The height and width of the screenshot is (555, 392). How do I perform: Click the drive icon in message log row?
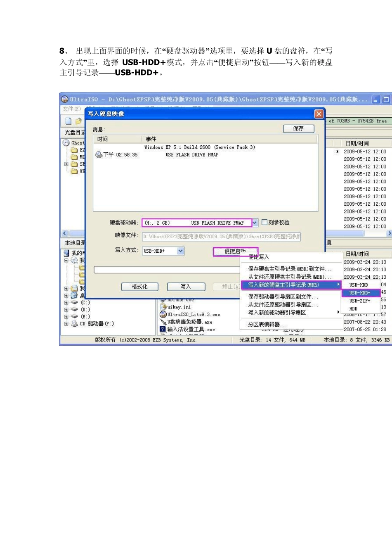click(x=99, y=155)
